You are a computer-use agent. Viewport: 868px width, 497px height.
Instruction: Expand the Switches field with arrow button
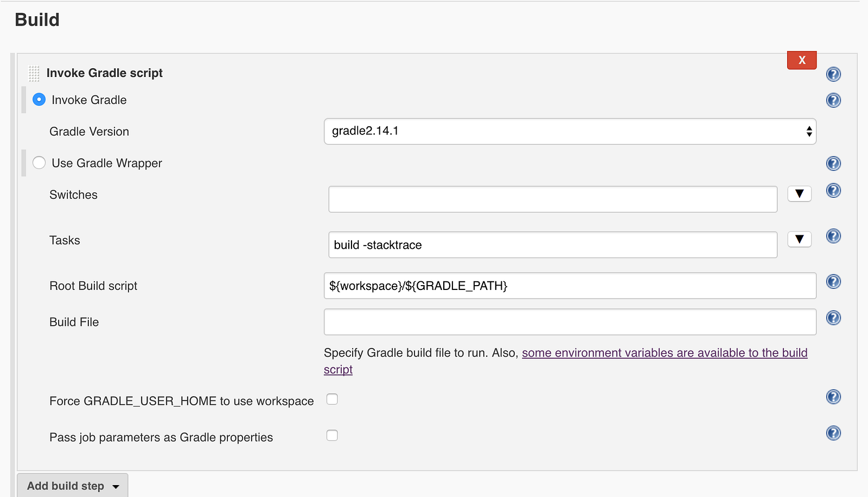(x=799, y=194)
